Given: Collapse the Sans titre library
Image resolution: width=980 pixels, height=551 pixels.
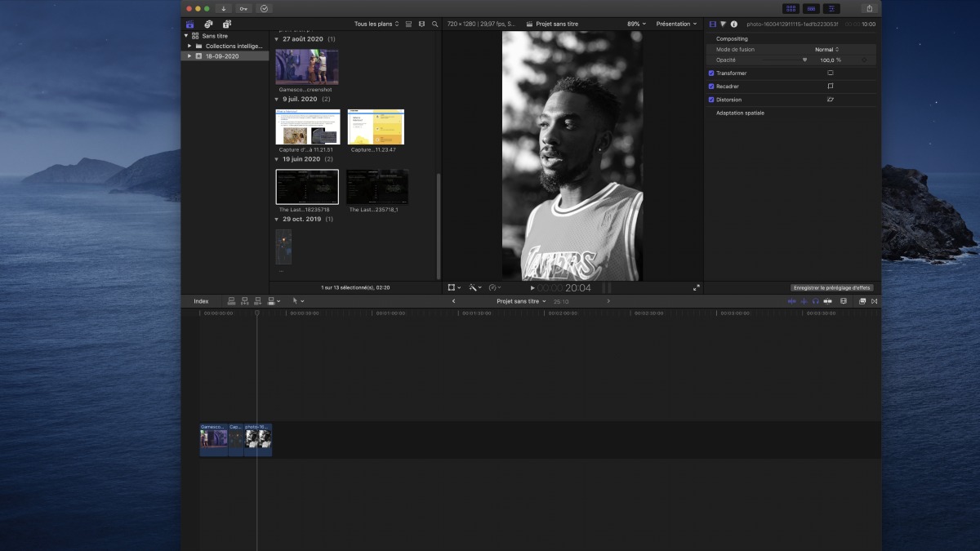Looking at the screenshot, I should click(x=186, y=36).
